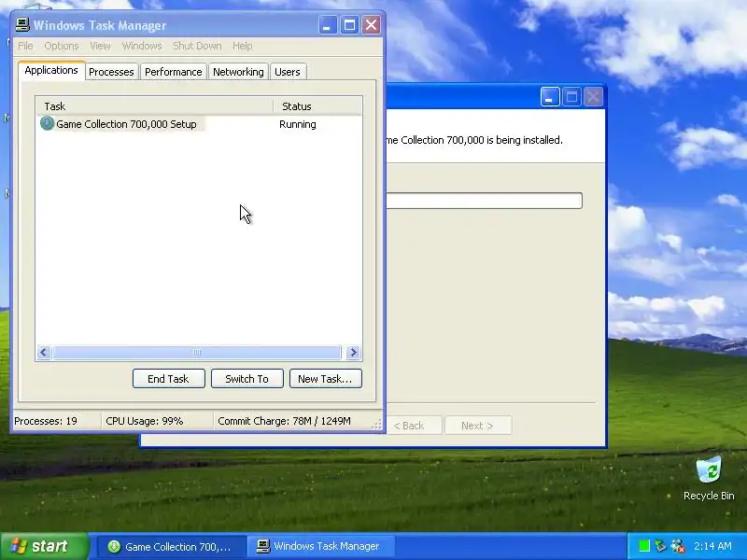This screenshot has height=560, width=747.
Task: Open the View menu in Task Manager
Action: 100,46
